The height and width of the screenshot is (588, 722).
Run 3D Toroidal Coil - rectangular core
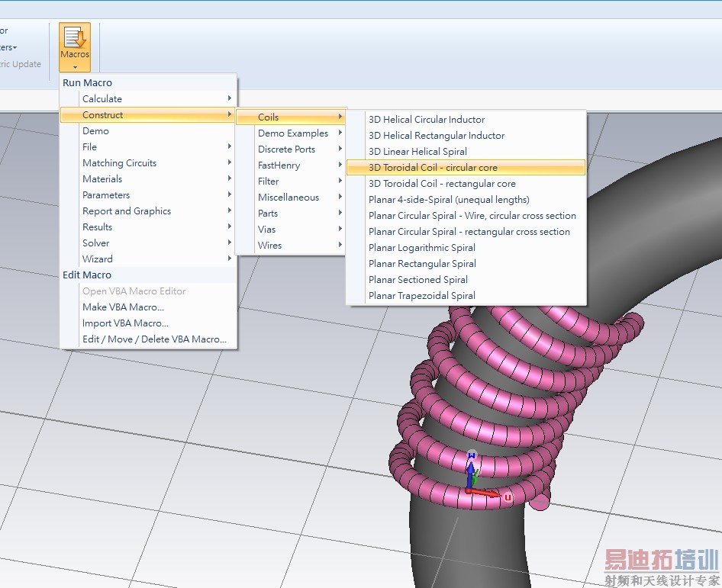[466, 184]
